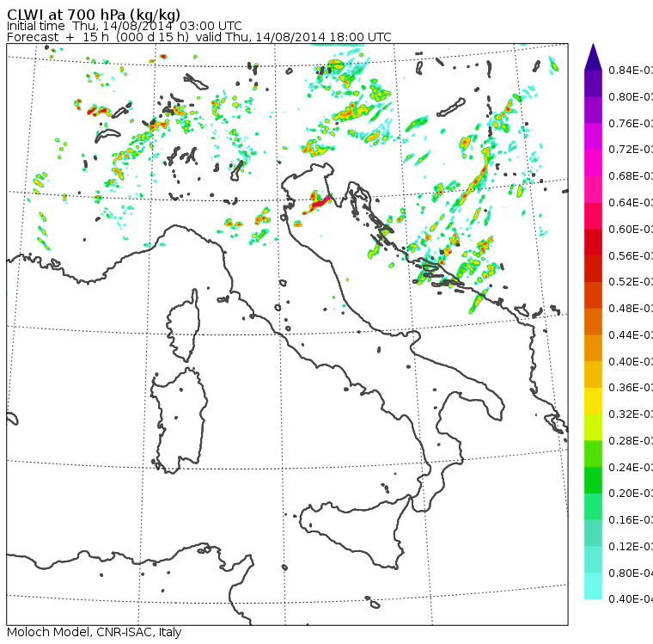This screenshot has height=644, width=653.
Task: Click the 0.52E scale label
Action: pyautogui.click(x=631, y=282)
